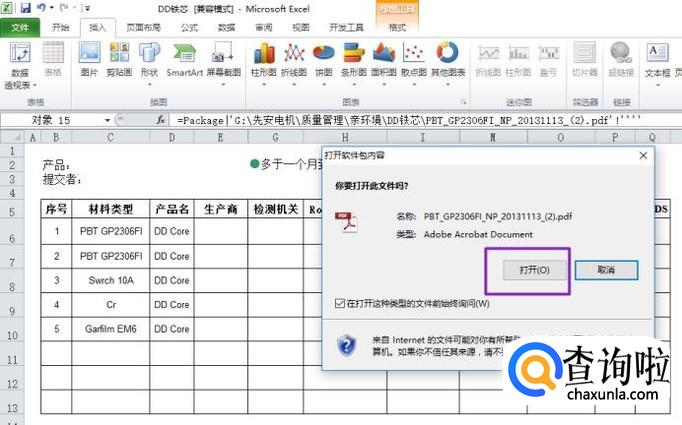Insert a Table from the ribbon
The height and width of the screenshot is (425, 682).
(x=53, y=60)
